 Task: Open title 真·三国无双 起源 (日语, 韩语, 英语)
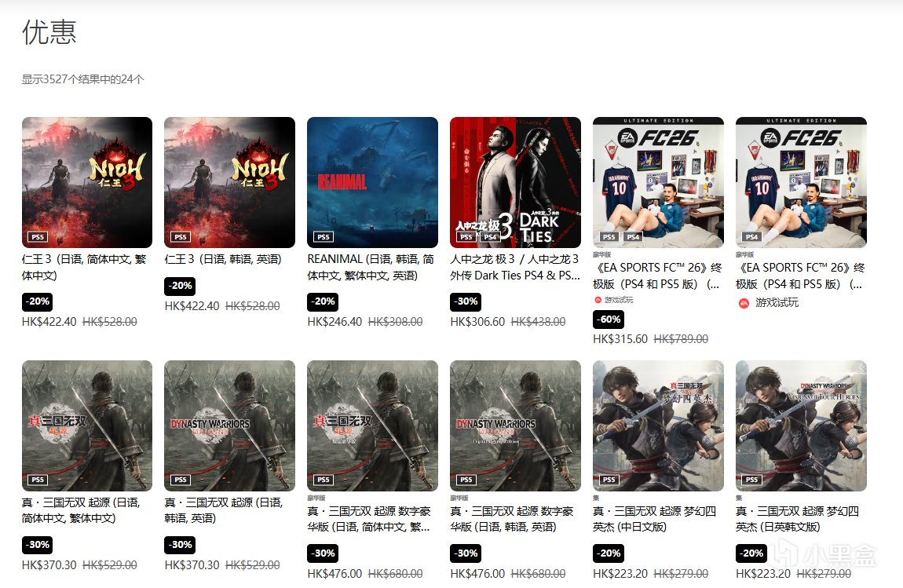click(x=224, y=510)
